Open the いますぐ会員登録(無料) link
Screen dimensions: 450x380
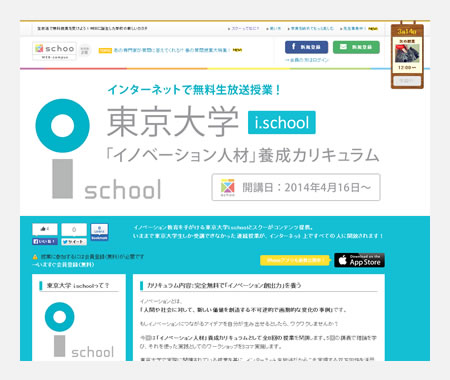[63, 265]
